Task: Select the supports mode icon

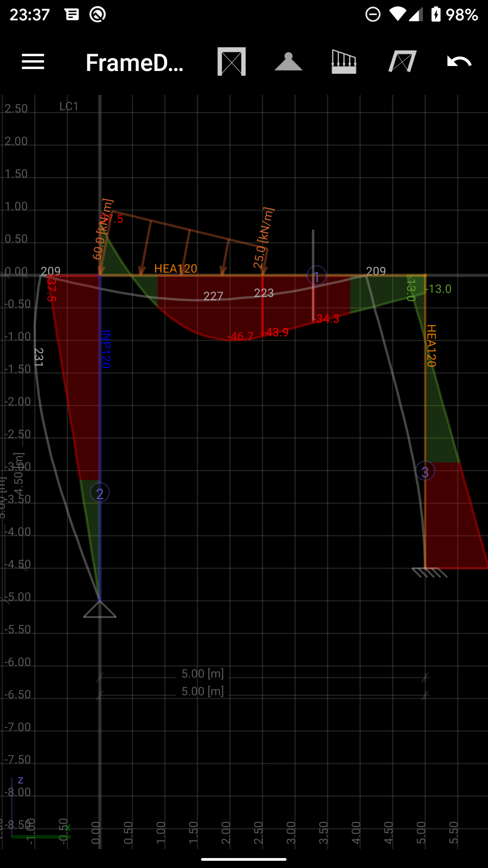Action: click(288, 62)
